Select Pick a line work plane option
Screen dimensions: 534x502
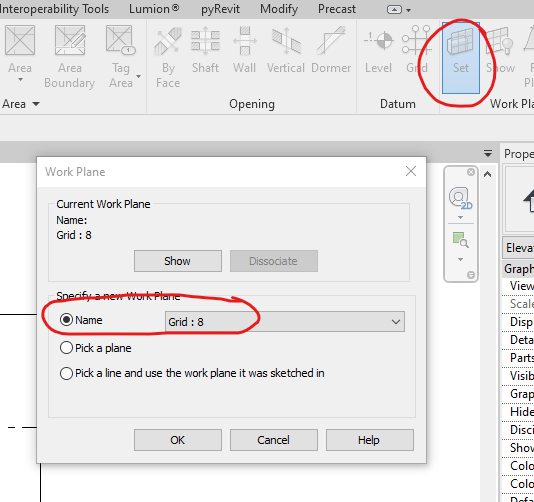click(x=66, y=373)
